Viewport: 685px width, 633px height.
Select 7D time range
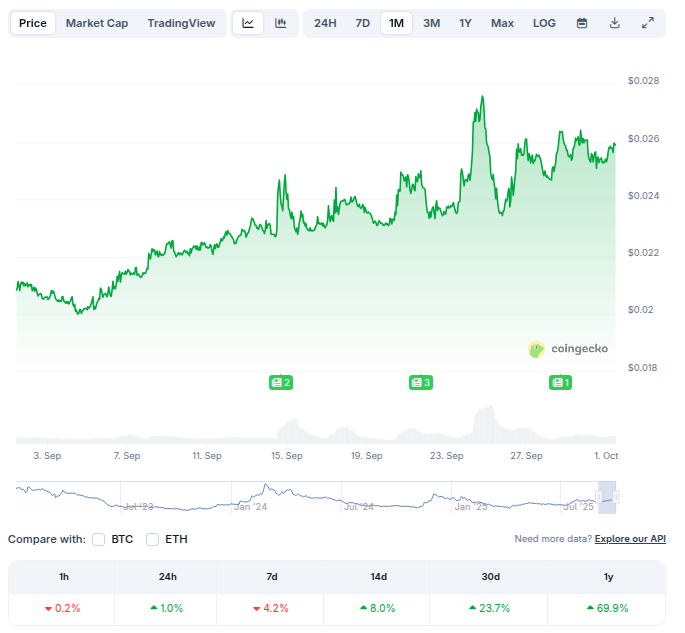pyautogui.click(x=362, y=23)
